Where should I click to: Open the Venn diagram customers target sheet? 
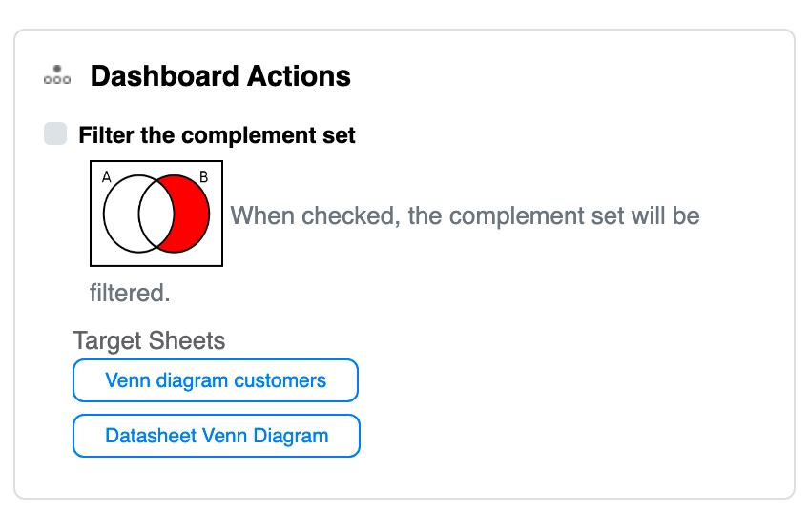click(x=216, y=380)
